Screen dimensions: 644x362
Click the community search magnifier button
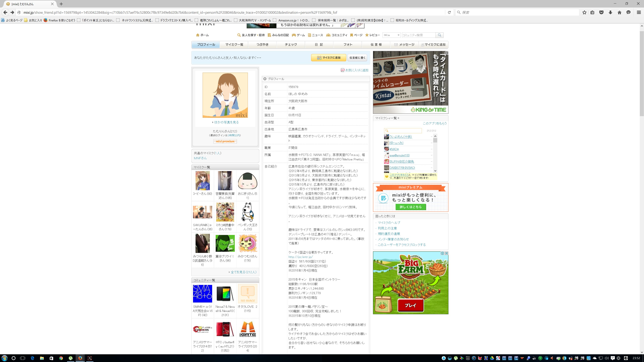pyautogui.click(x=439, y=35)
